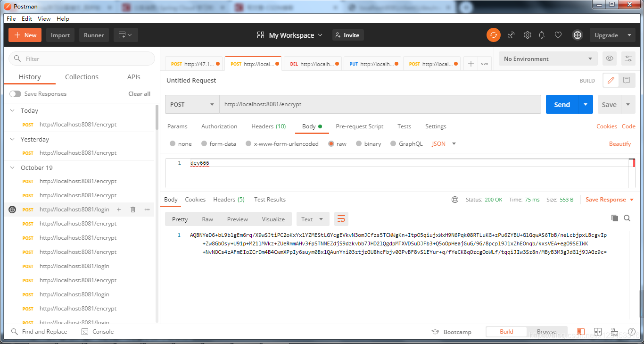
Task: Open tab options ellipsis menu
Action: tap(485, 64)
